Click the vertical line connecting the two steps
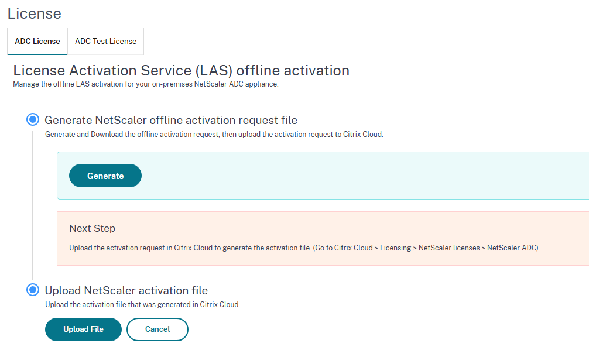 coord(33,205)
